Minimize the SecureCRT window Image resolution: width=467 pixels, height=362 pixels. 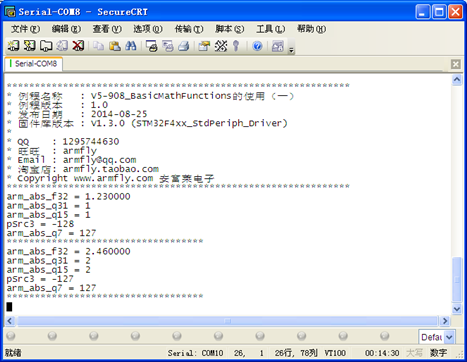pos(423,12)
